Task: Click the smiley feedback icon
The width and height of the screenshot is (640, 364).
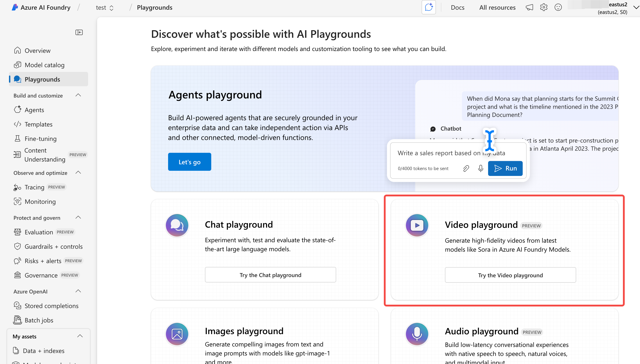Action: tap(558, 7)
